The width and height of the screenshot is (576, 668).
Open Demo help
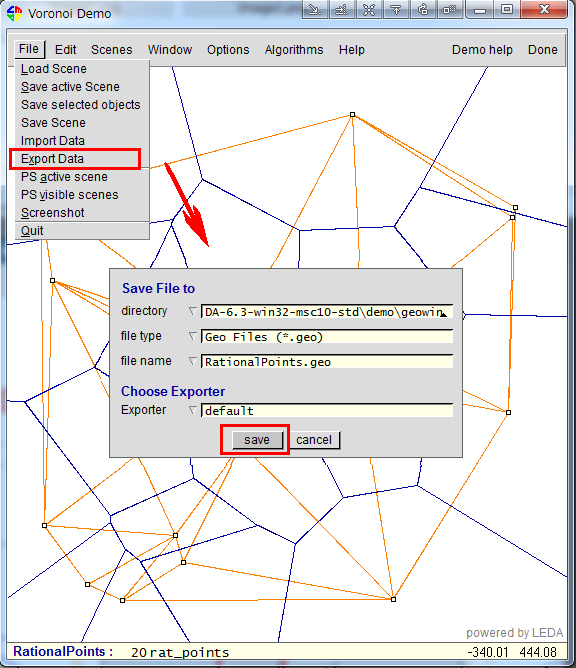click(482, 50)
